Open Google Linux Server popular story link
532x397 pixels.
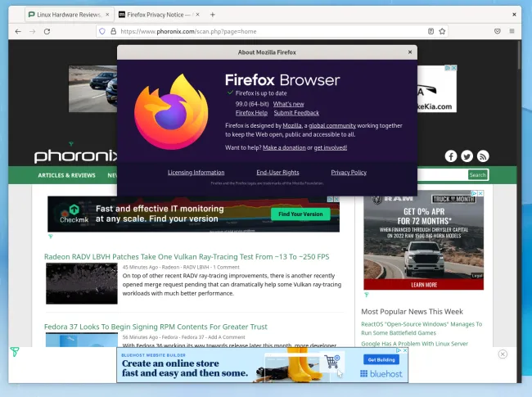414,344
